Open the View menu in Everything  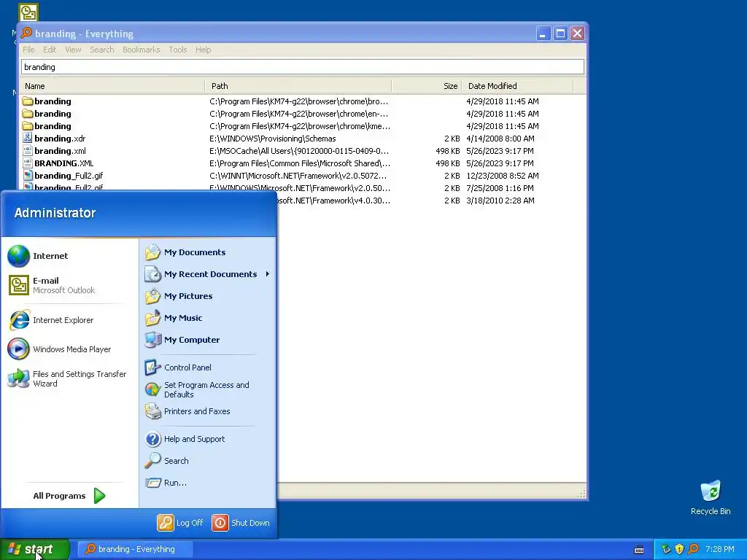point(73,50)
